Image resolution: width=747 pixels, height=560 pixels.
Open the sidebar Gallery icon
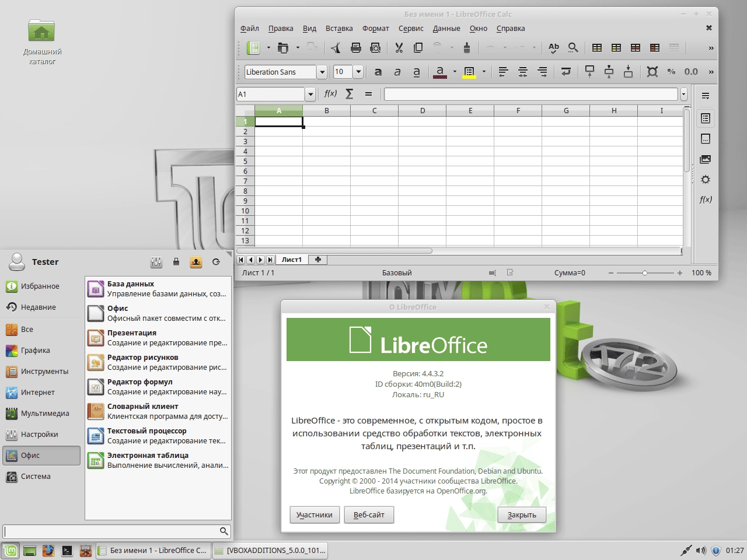[706, 159]
